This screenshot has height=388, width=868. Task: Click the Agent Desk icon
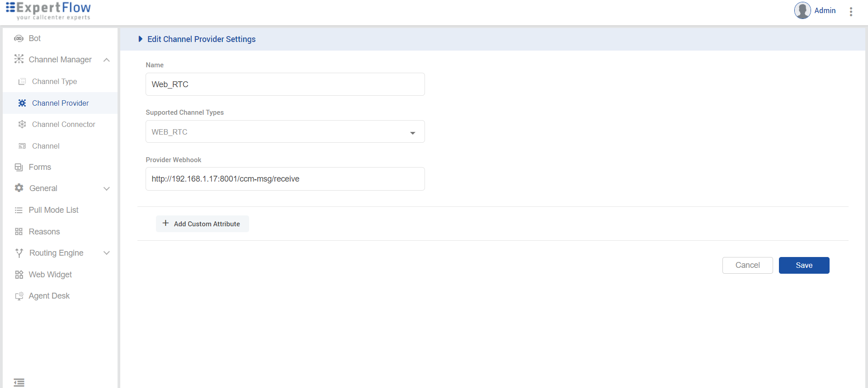(x=19, y=296)
